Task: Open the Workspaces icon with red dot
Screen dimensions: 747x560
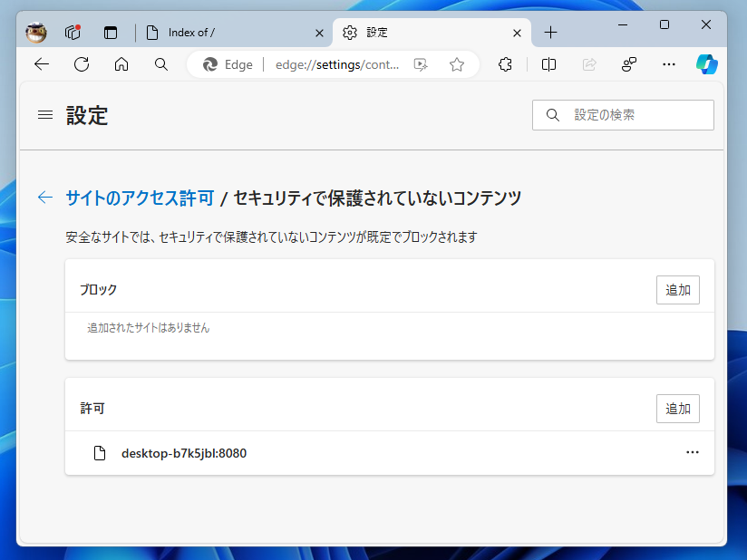Action: pos(72,32)
